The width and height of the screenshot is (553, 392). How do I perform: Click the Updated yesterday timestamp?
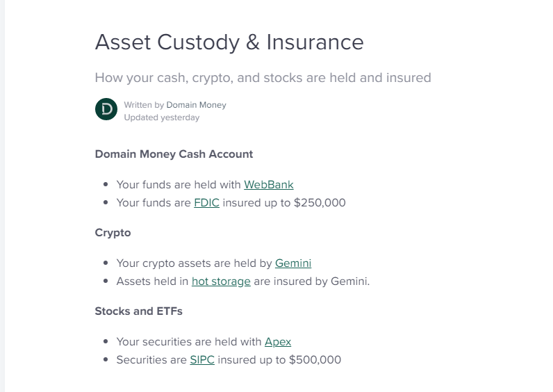161,117
